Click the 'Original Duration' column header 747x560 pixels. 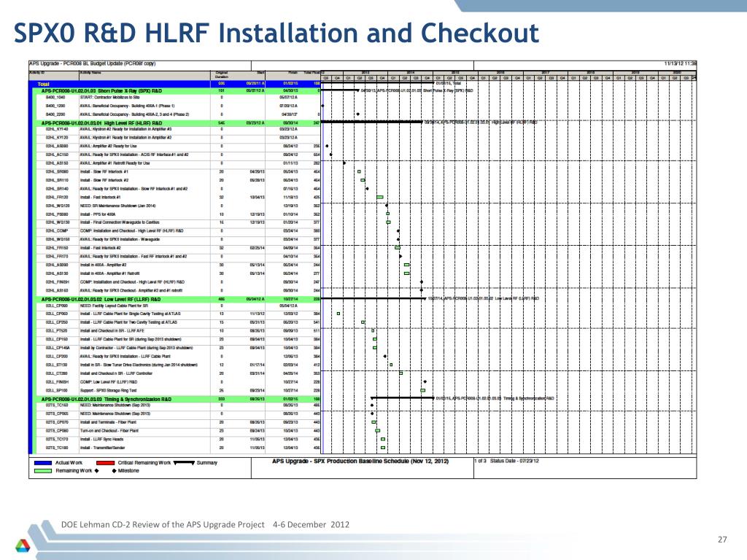[x=222, y=75]
